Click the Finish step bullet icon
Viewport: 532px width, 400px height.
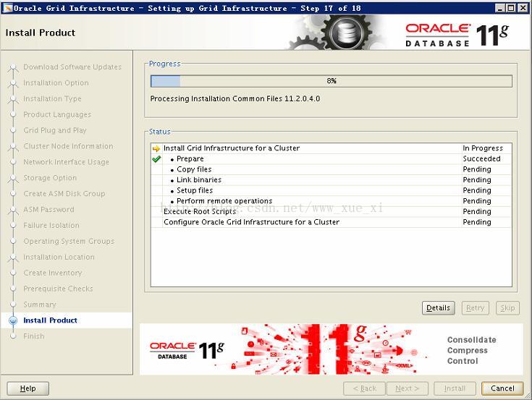point(13,336)
